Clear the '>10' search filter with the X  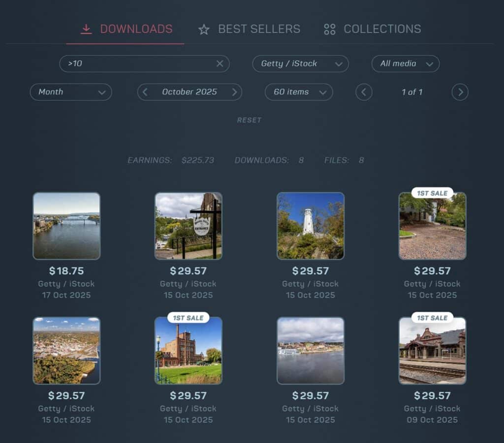click(x=220, y=63)
